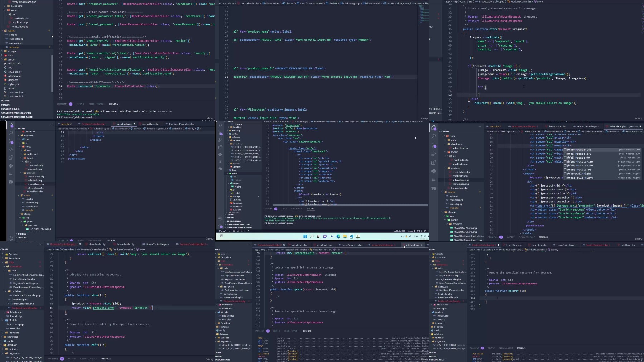This screenshot has height=362, width=644.
Task: Click the Windows Start button on the taskbar
Action: [x=305, y=236]
